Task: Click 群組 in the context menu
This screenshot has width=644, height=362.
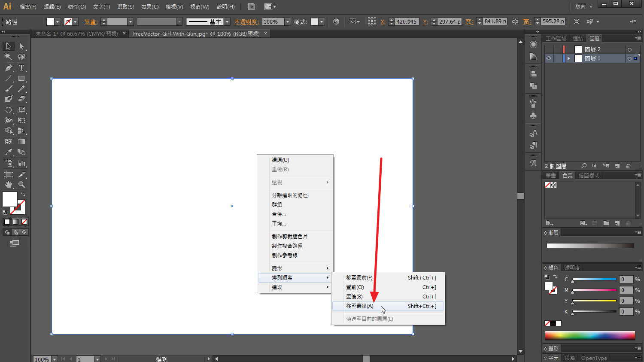Action: 277,205
